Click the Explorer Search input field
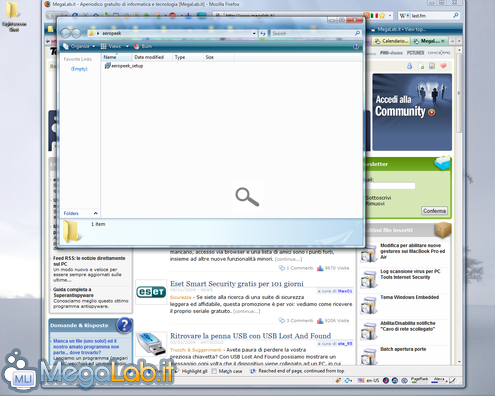The width and height of the screenshot is (495, 396). coord(312,33)
